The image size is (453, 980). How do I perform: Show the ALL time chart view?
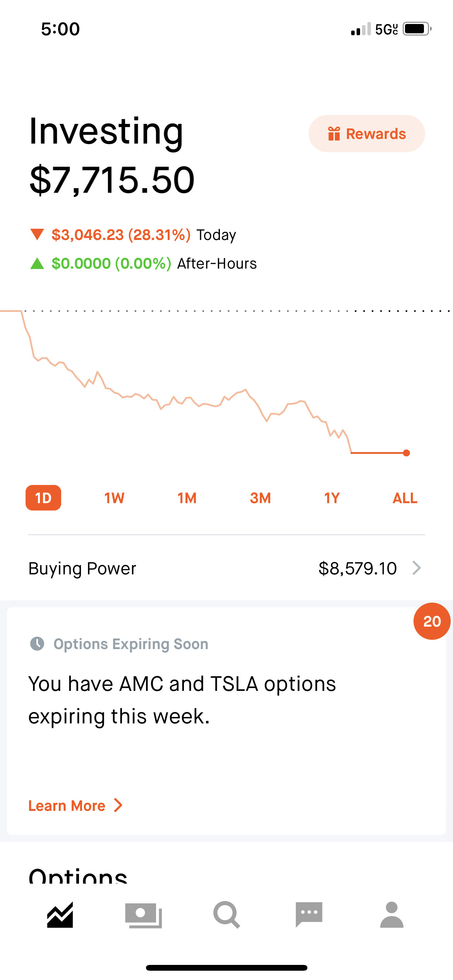click(405, 498)
